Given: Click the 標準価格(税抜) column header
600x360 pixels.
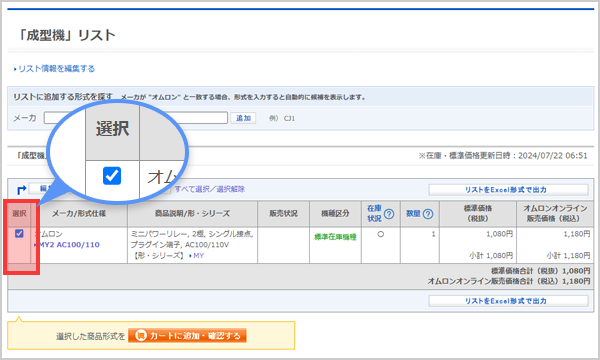Looking at the screenshot, I should (478, 213).
